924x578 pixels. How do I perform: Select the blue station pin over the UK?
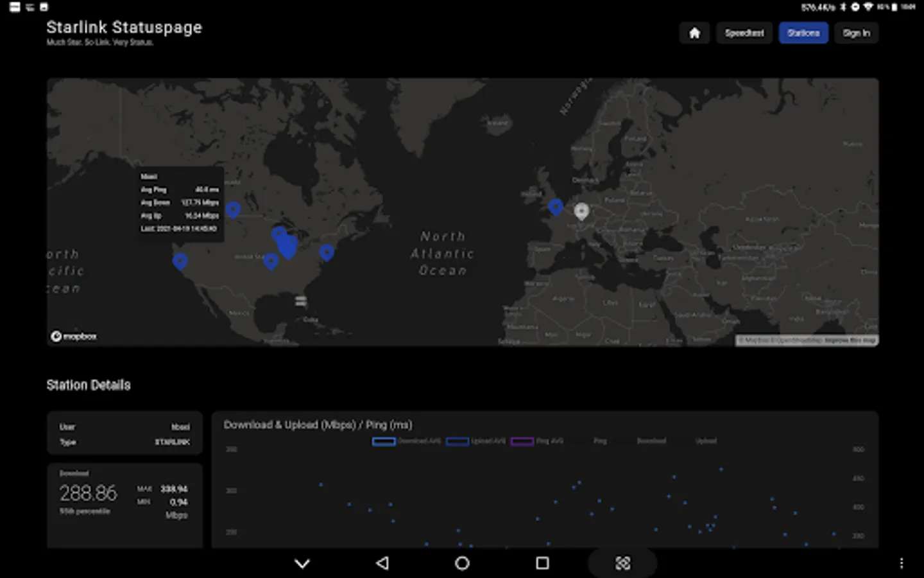click(556, 207)
